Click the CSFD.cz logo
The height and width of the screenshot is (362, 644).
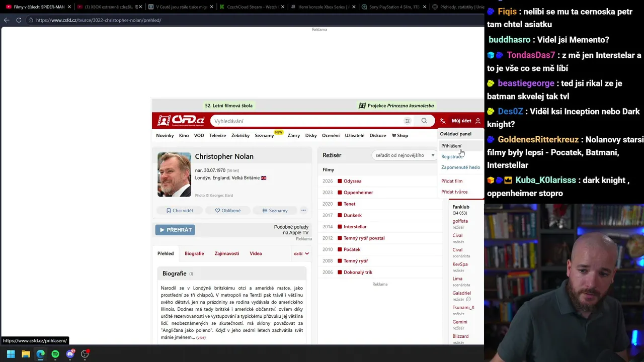pyautogui.click(x=181, y=121)
